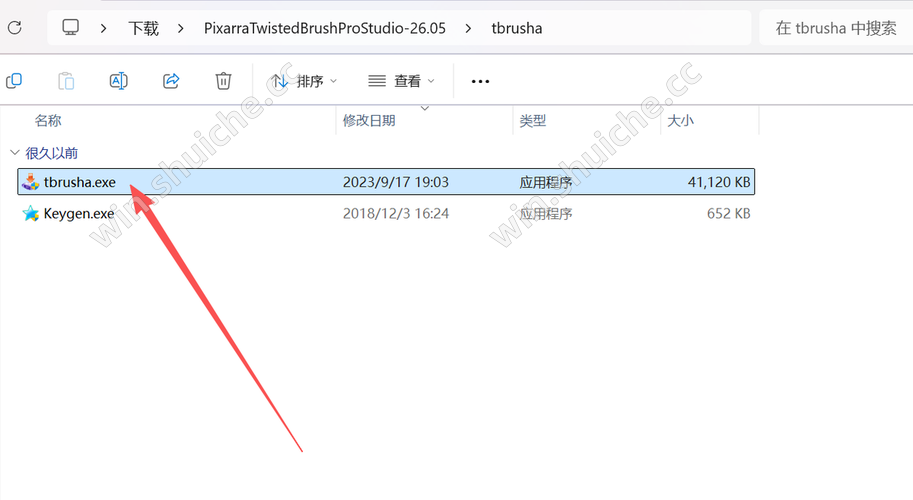Click the This PC monitor icon
This screenshot has width=913, height=500.
[70, 27]
